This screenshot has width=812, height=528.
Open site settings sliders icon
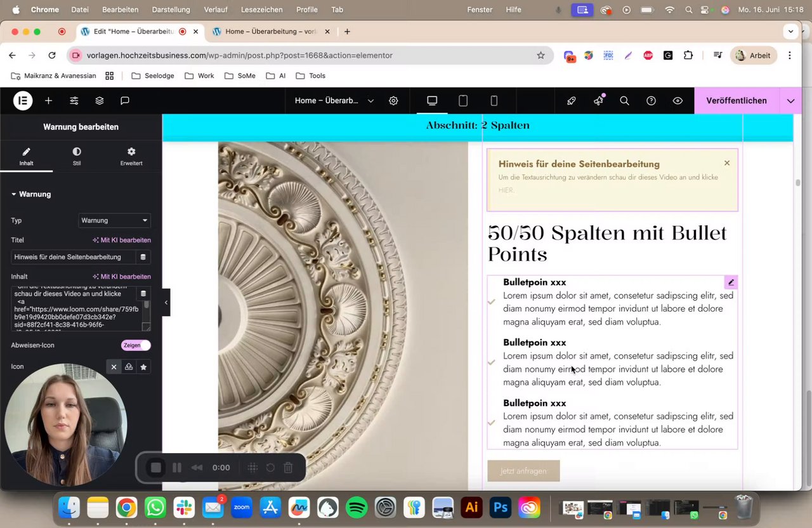pos(74,100)
